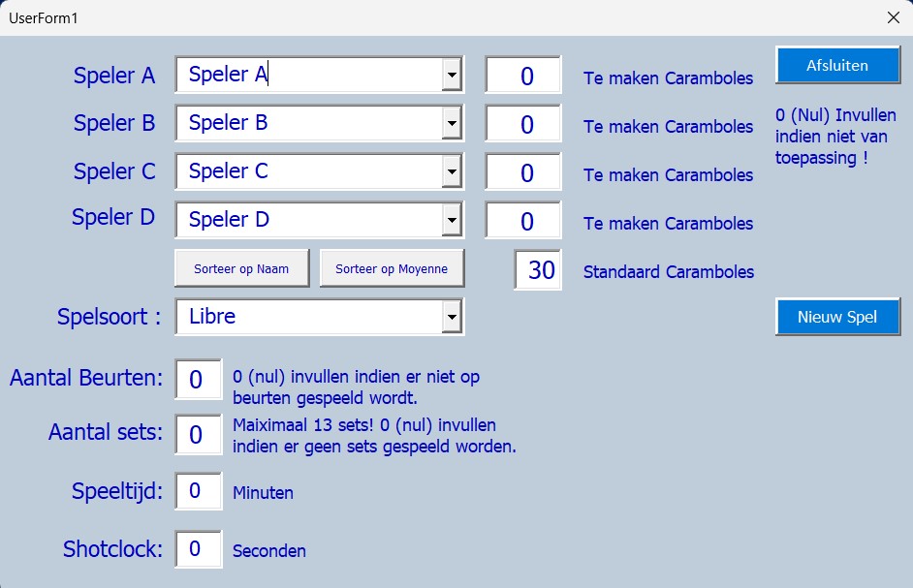Expand the Speler D name list
Screen dimensions: 913x588
click(451, 220)
